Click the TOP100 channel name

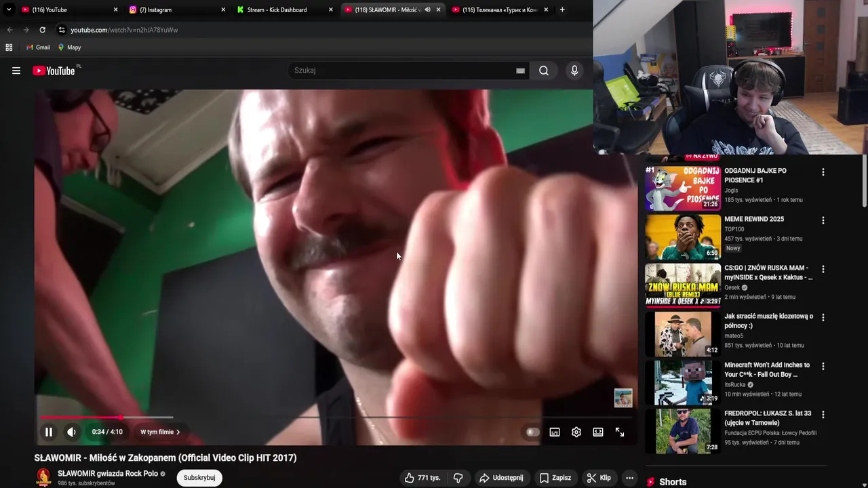click(x=734, y=229)
